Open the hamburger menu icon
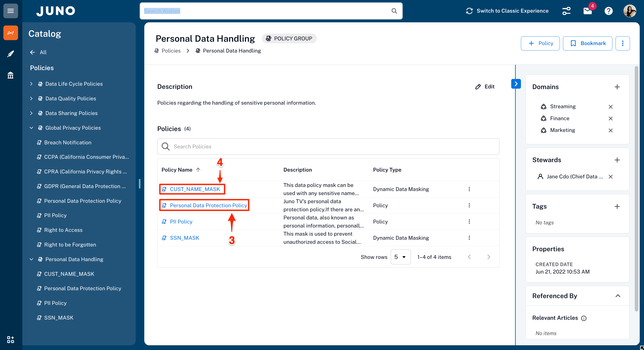Image resolution: width=644 pixels, height=350 pixels. pyautogui.click(x=10, y=11)
